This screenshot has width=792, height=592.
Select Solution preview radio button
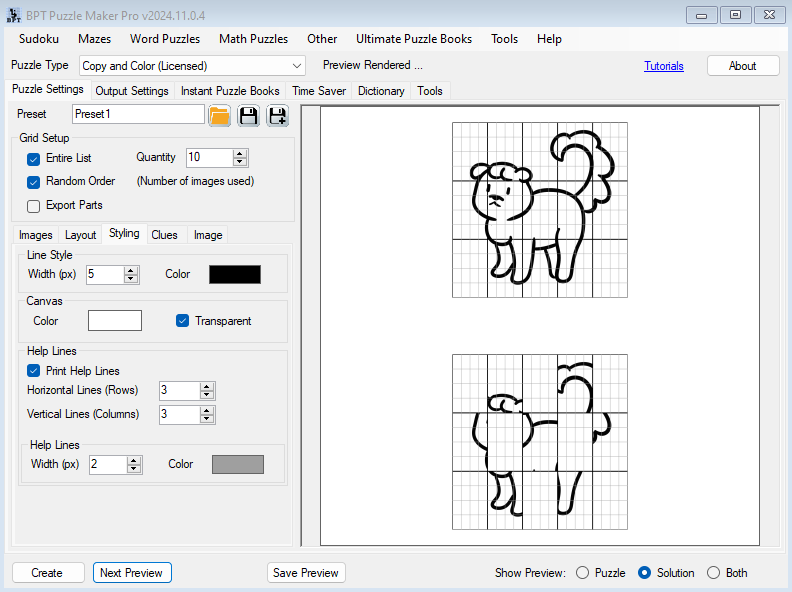pos(645,572)
